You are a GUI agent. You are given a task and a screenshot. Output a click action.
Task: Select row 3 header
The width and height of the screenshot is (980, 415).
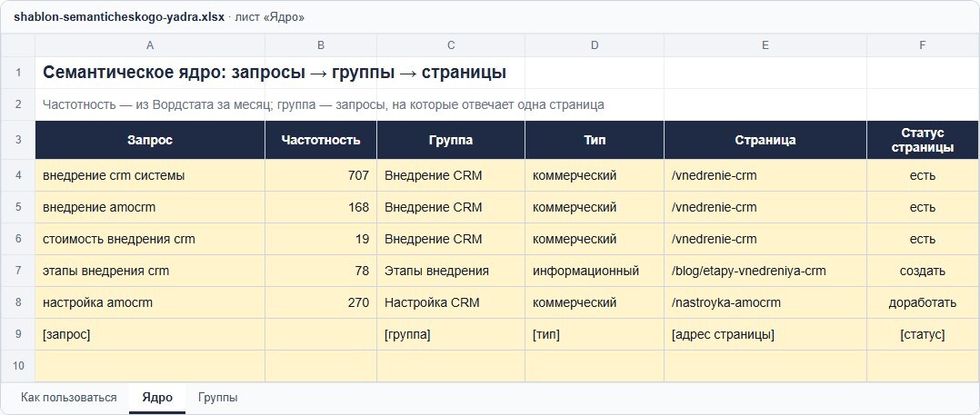[x=18, y=140]
